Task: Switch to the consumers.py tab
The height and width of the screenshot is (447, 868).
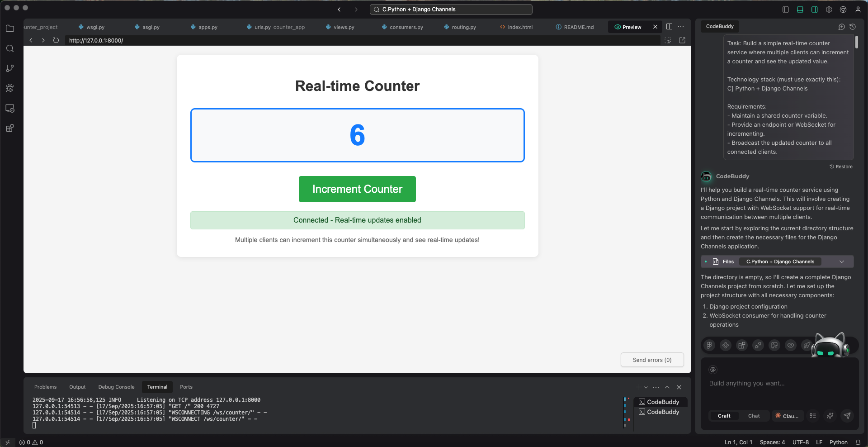Action: (x=402, y=27)
